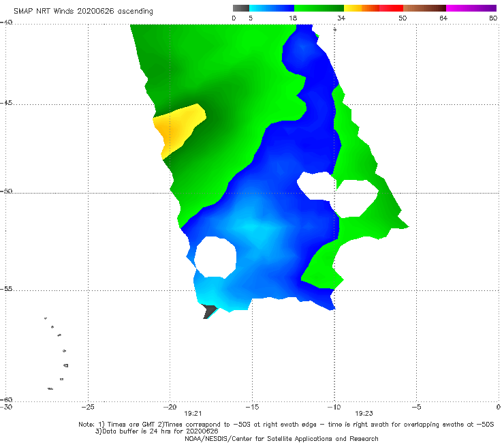Click the dark gray low-wind patch near -56 latitude
This screenshot has height=443, width=504.
click(x=210, y=311)
